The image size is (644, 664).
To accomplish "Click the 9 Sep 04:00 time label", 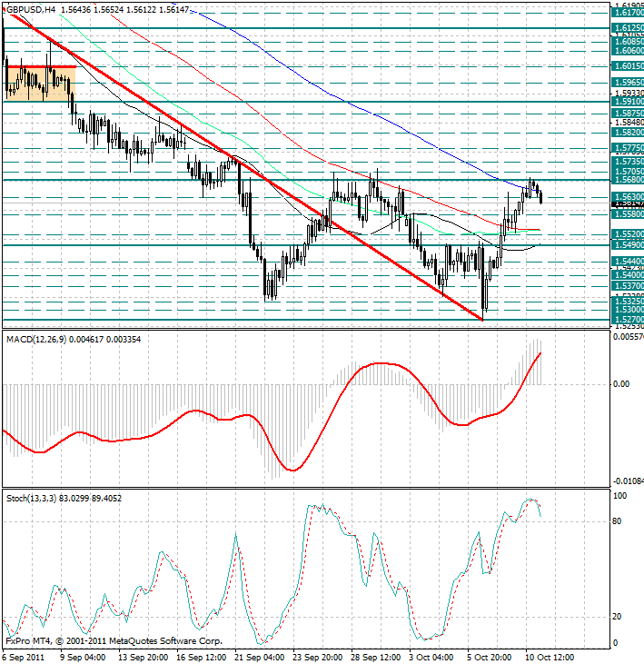I will pyautogui.click(x=83, y=658).
